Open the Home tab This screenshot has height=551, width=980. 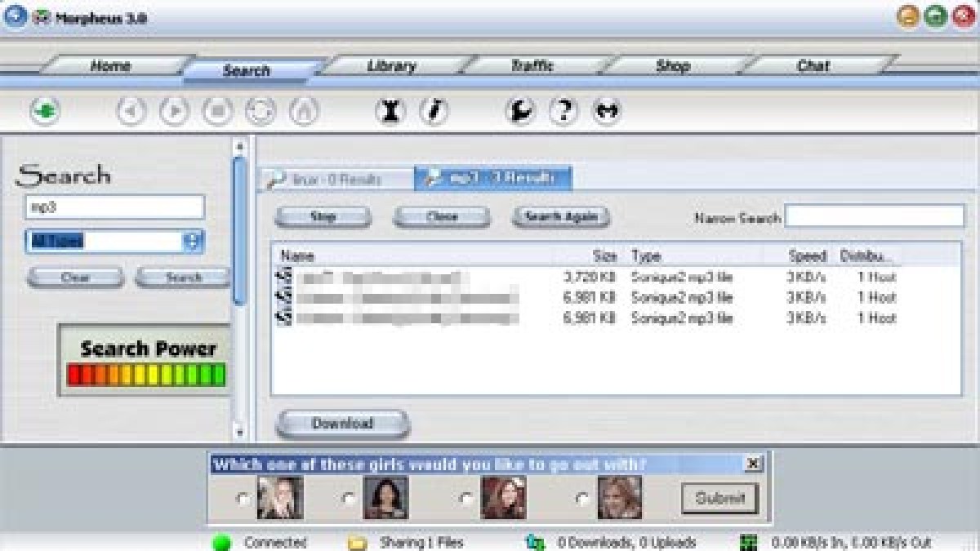click(x=111, y=66)
